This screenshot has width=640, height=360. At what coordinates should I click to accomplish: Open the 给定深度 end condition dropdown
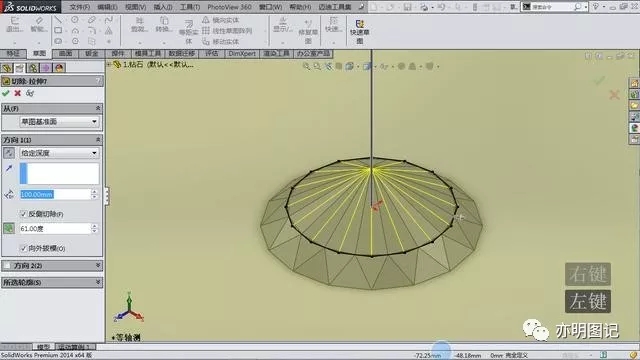click(59, 153)
